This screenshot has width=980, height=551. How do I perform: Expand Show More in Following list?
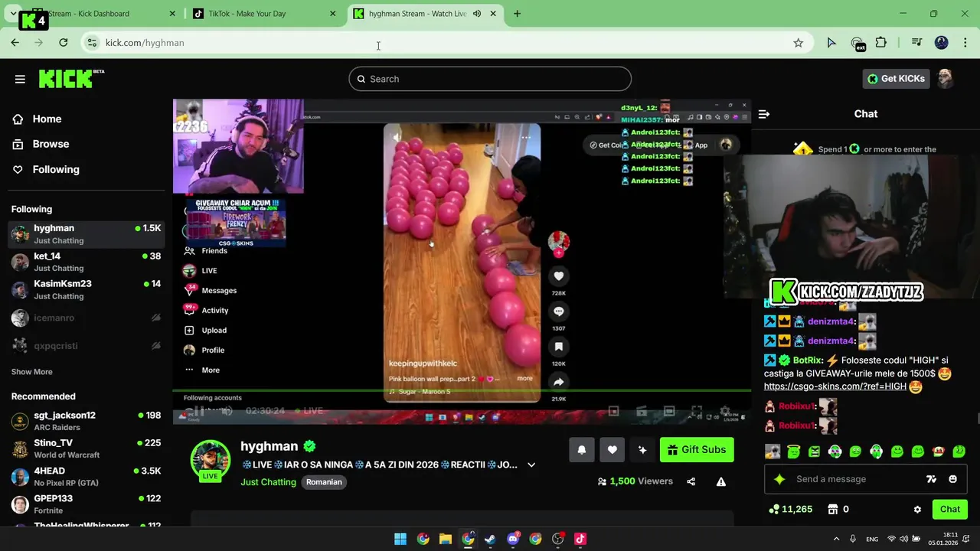tap(32, 372)
